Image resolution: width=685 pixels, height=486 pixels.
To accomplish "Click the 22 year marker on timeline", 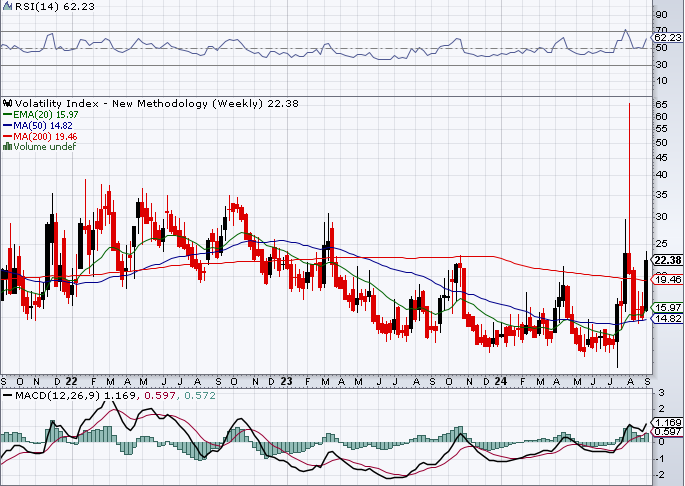I will (71, 381).
